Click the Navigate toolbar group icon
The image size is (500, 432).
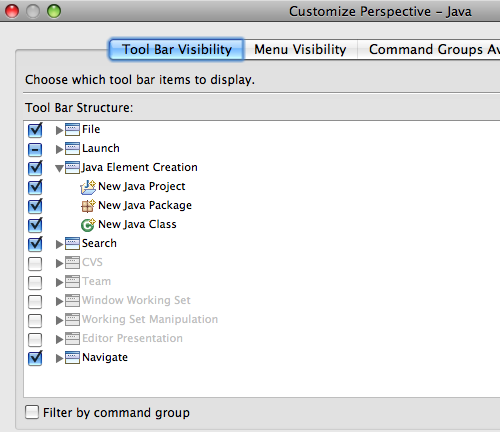pyautogui.click(x=72, y=358)
